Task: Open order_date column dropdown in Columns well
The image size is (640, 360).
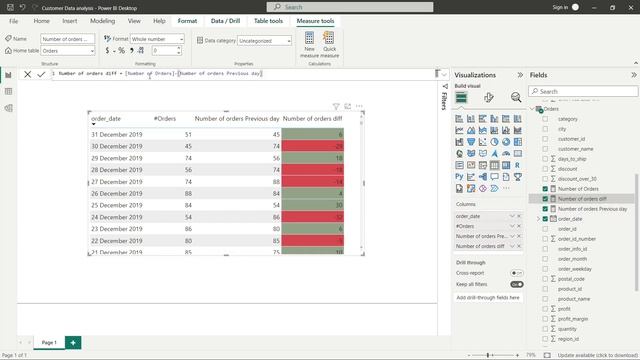Action: 512,216
